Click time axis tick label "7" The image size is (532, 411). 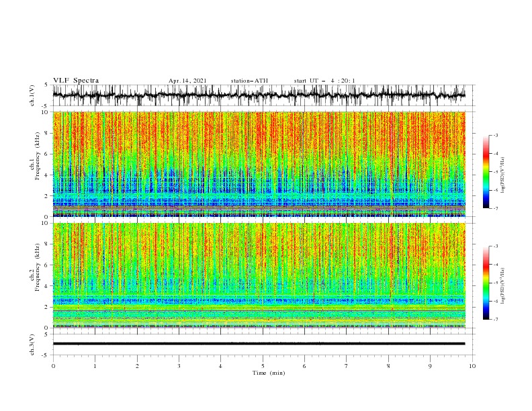pyautogui.click(x=347, y=366)
